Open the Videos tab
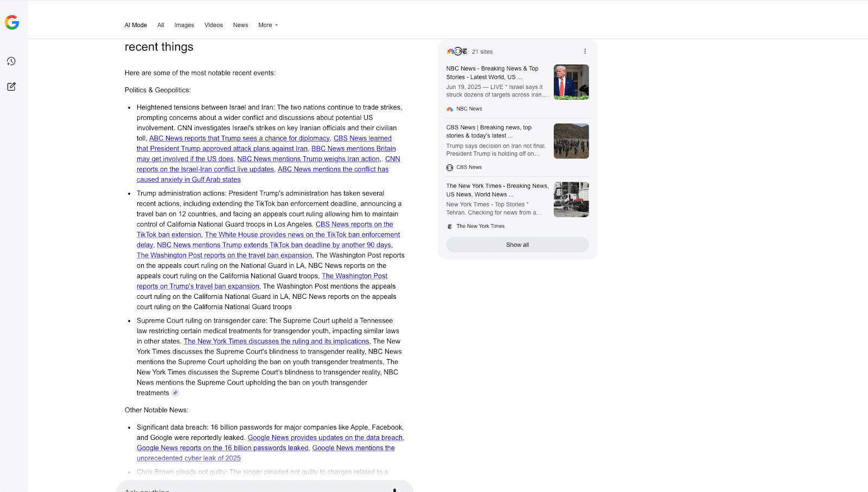Screen dimensions: 868x492 (214, 25)
